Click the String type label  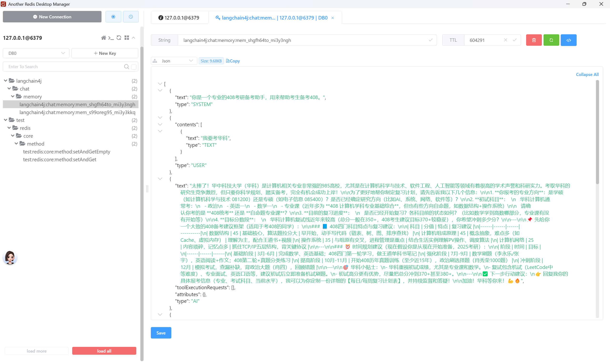164,40
